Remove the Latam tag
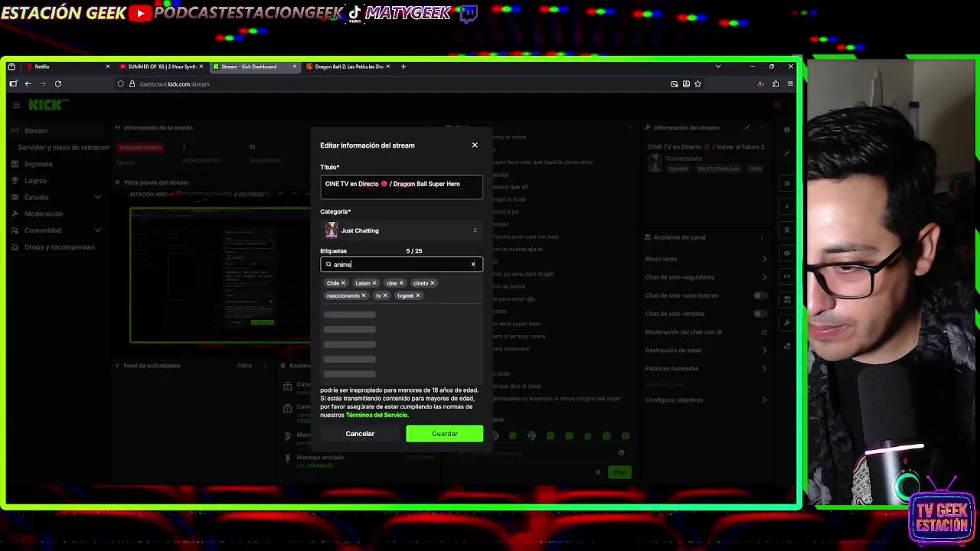Image resolution: width=980 pixels, height=551 pixels. [x=374, y=283]
